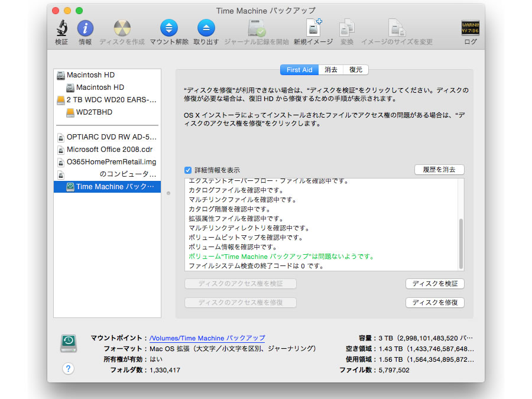Click the Burn disc (ディスクを作成) icon
The image size is (532, 399).
(122, 28)
